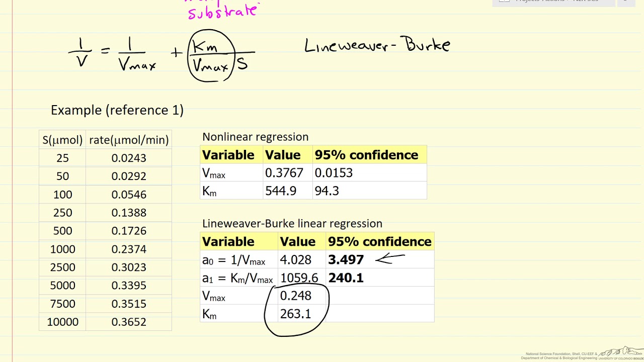Click substrate value 10000 in data table
This screenshot has height=362, width=644.
click(62, 322)
